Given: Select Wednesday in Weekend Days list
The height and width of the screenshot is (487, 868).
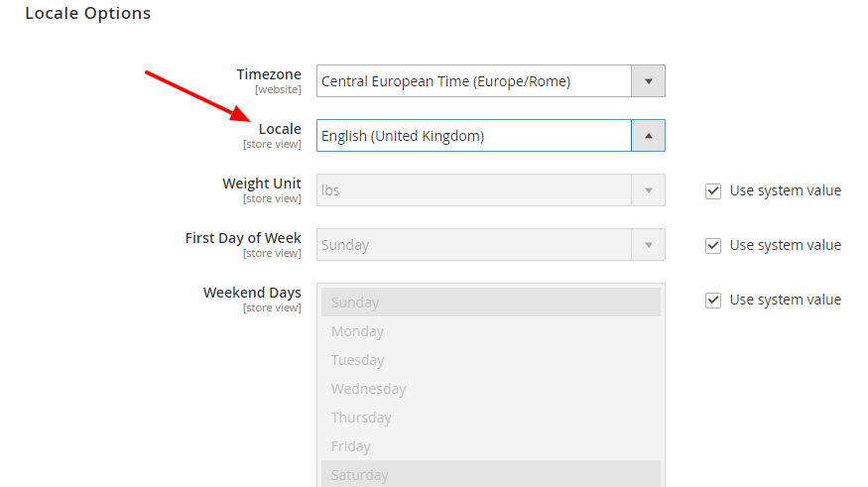Looking at the screenshot, I should pos(491,389).
